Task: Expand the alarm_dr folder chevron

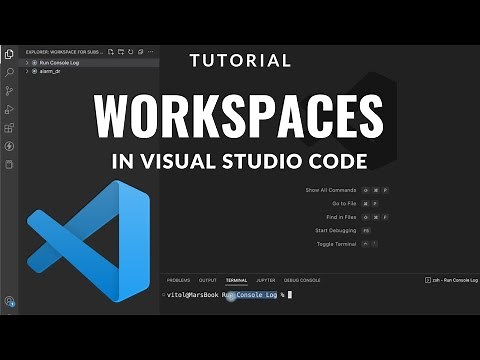Action: [x=27, y=71]
